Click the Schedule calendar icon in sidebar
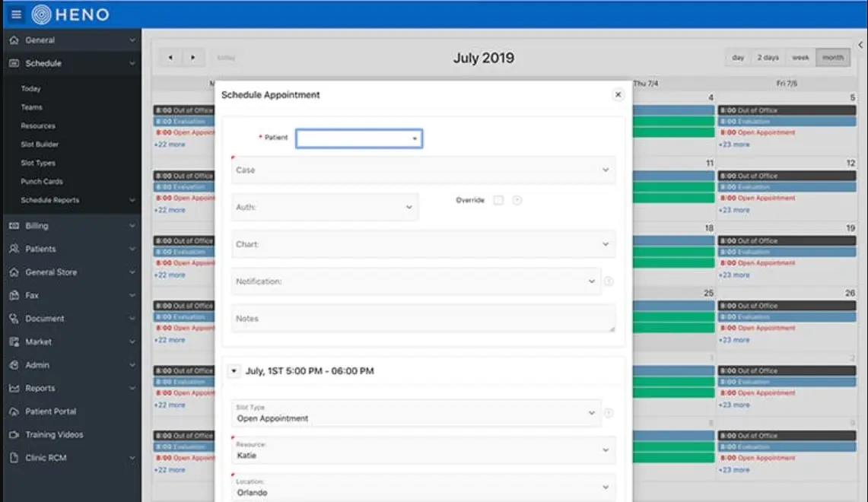The height and width of the screenshot is (502, 868). (15, 64)
